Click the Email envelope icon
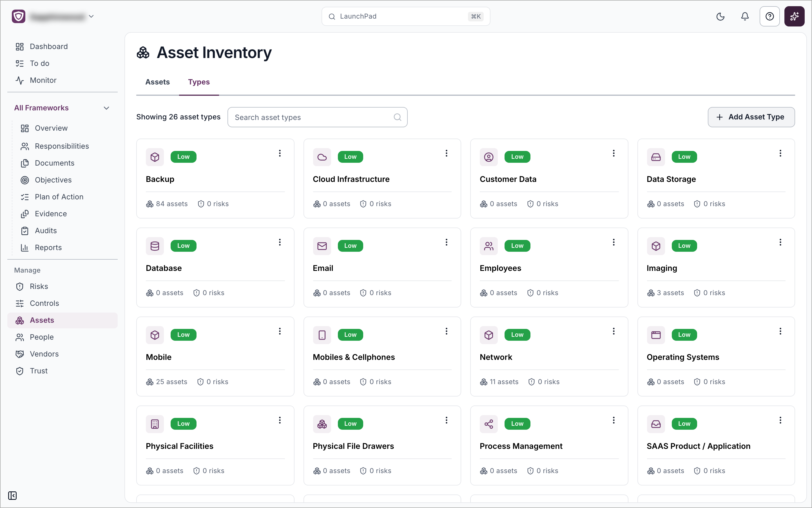The image size is (812, 508). [322, 246]
